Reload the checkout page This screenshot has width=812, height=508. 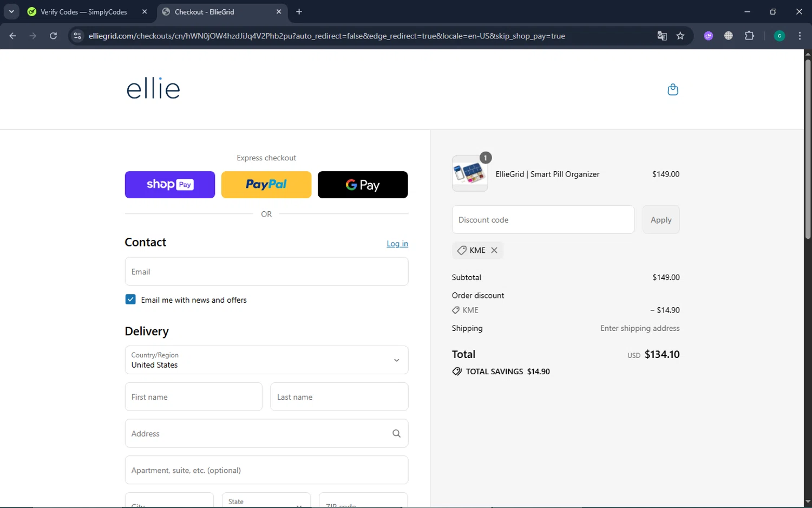(x=53, y=36)
